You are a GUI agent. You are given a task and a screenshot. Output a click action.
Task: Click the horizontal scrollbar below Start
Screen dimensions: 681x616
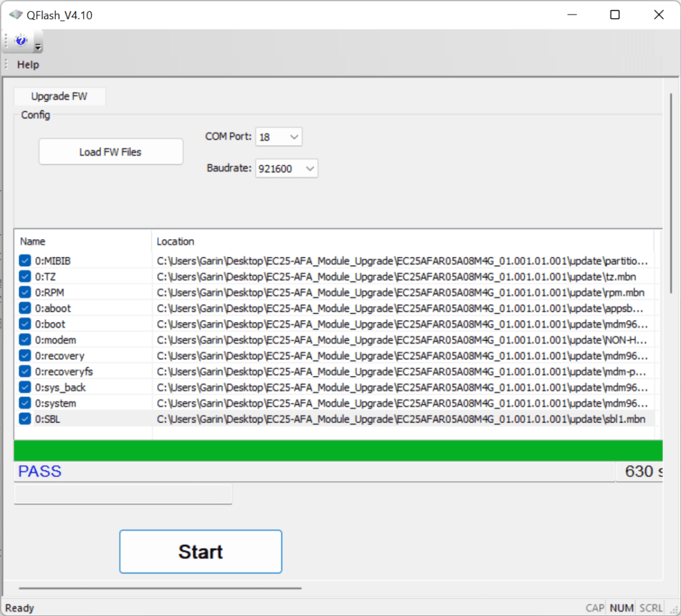tap(160, 588)
